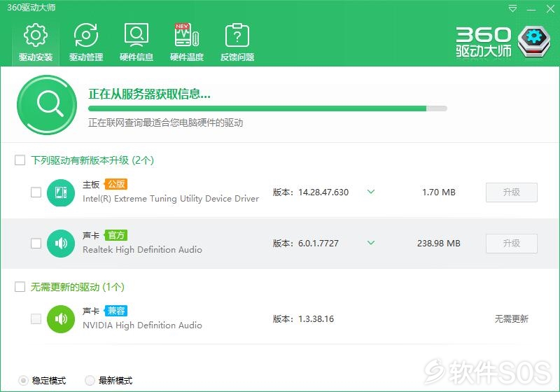560x392 pixels.
Task: Click the 360驱动大师 logo icon
Action: coord(534,41)
